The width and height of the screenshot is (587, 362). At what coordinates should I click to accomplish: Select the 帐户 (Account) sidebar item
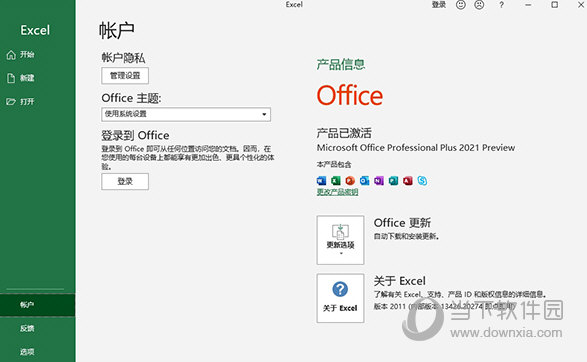(x=37, y=305)
